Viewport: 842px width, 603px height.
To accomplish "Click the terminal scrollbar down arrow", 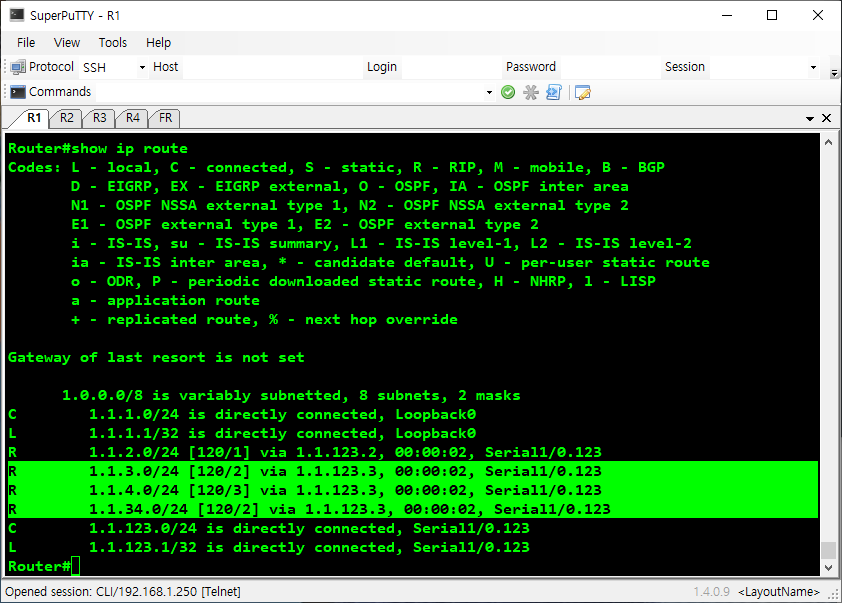I will coord(828,568).
